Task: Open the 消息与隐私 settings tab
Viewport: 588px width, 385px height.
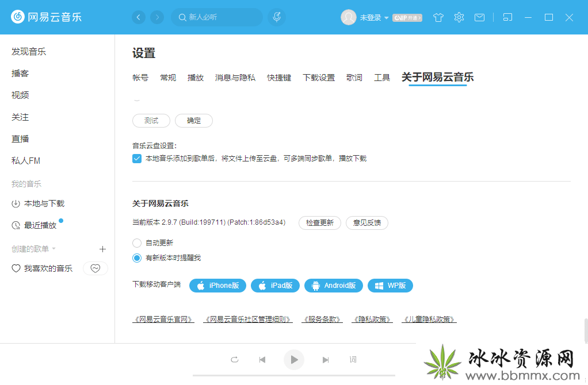Action: tap(235, 78)
